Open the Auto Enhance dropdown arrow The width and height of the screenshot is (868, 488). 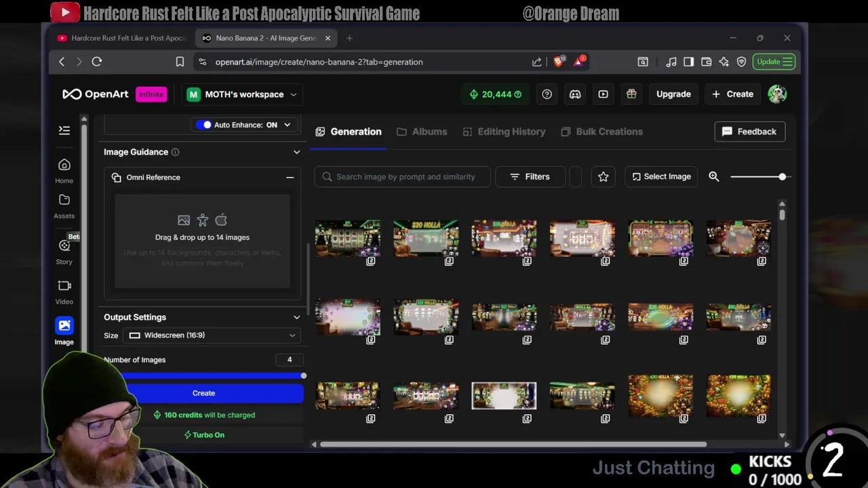coord(287,125)
